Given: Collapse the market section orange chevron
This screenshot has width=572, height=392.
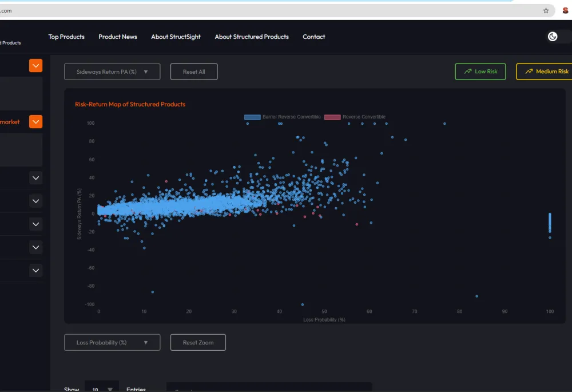Looking at the screenshot, I should pos(35,121).
